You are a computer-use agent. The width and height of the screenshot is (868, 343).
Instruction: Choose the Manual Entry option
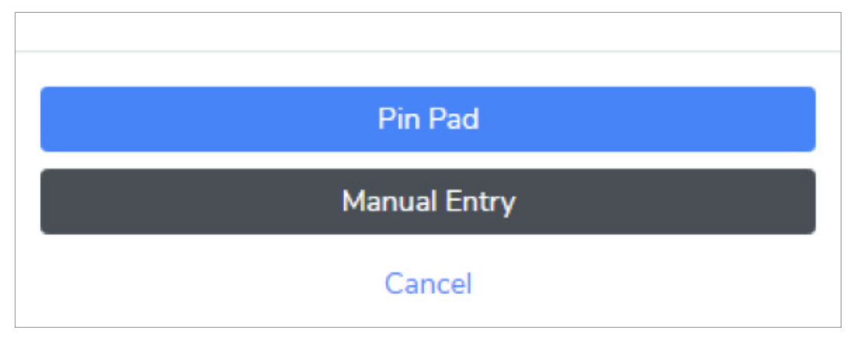(x=428, y=202)
